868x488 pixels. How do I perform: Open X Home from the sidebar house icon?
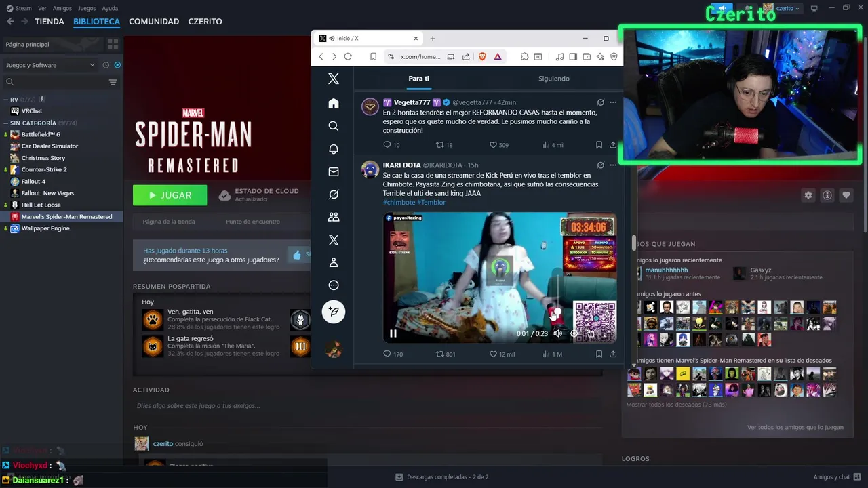click(333, 103)
